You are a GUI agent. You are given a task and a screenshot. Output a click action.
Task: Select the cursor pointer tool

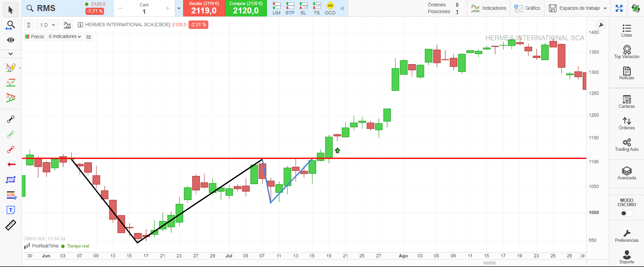[11, 10]
